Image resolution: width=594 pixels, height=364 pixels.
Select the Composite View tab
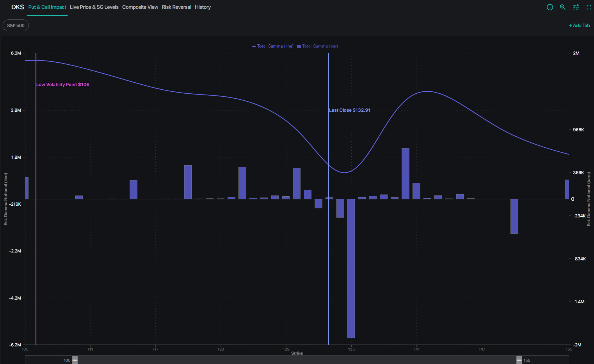tap(140, 7)
